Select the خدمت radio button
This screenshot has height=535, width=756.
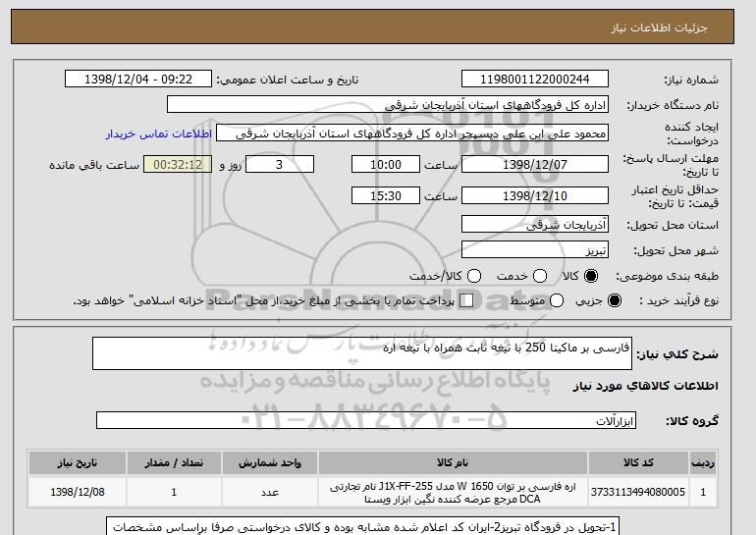540,276
